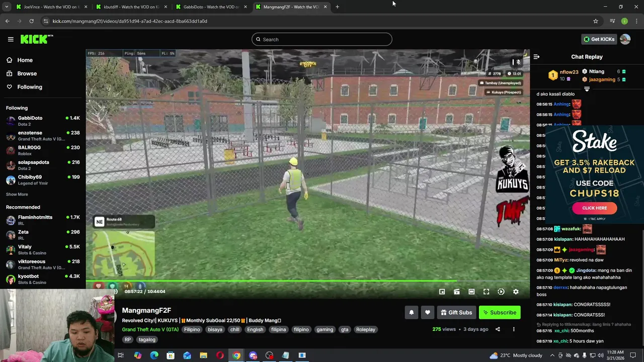
Task: Open Microsoft Edge from taskbar
Action: click(154, 355)
